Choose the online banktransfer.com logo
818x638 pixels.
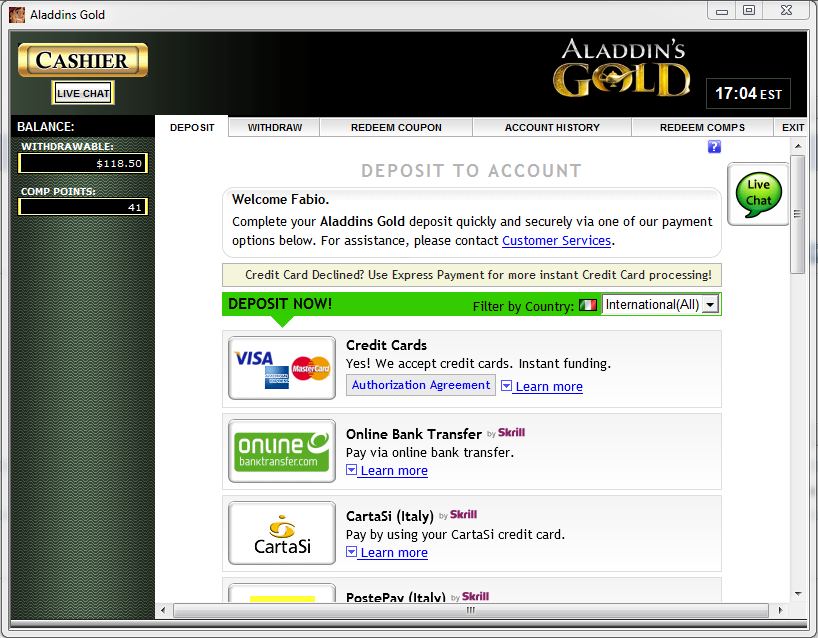pyautogui.click(x=282, y=451)
